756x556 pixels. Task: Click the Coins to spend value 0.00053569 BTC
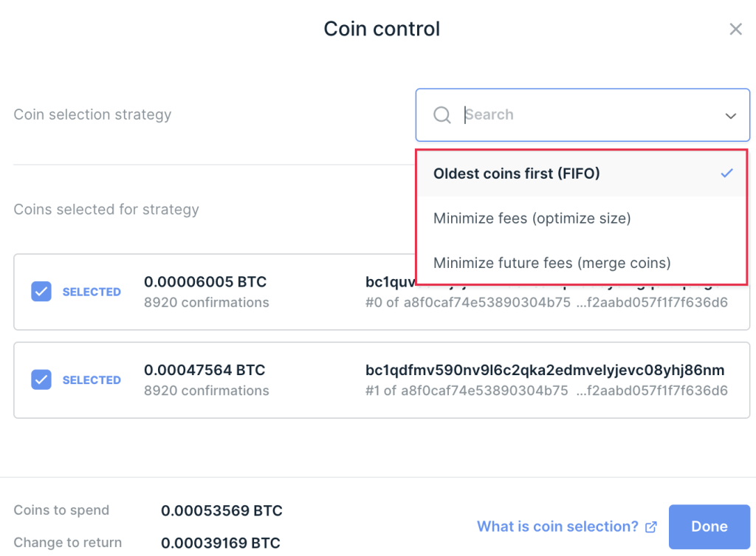(x=221, y=511)
